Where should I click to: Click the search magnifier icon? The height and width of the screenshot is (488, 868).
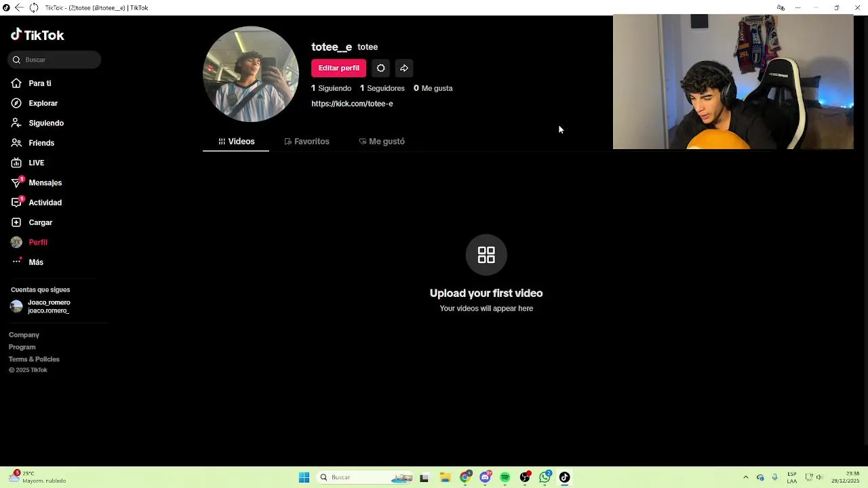16,60
